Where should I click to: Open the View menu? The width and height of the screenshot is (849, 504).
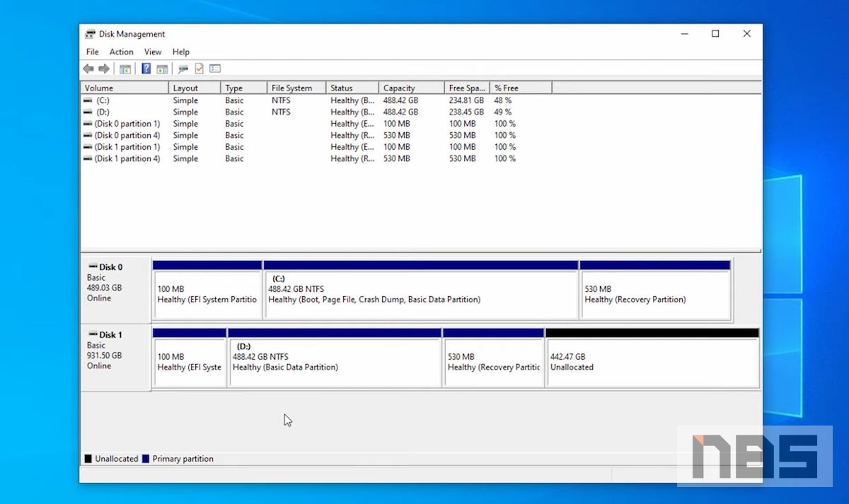coord(153,52)
